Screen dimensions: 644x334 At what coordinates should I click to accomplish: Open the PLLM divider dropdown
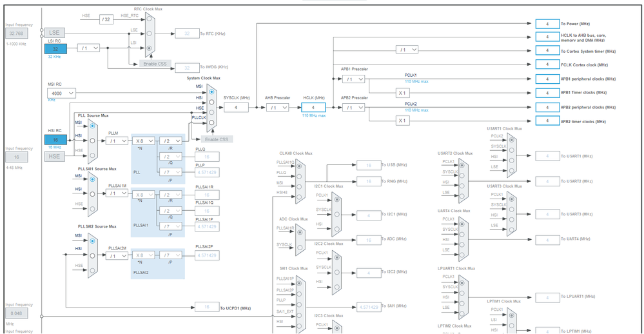click(117, 141)
